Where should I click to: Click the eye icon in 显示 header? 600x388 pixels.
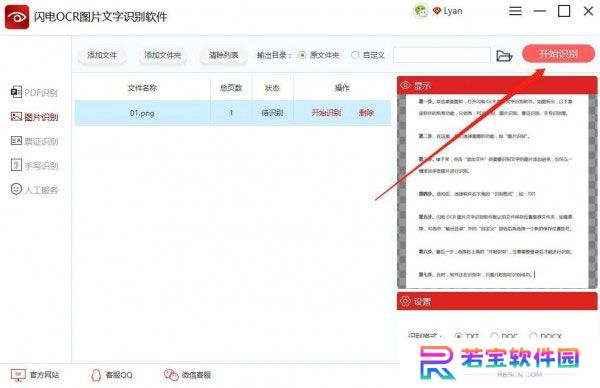click(405, 85)
